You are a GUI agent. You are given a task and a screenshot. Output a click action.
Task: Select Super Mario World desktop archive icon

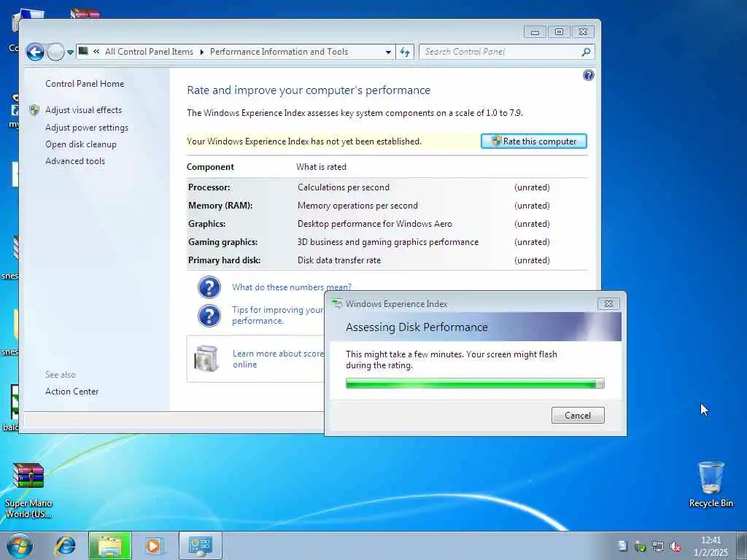point(28,491)
